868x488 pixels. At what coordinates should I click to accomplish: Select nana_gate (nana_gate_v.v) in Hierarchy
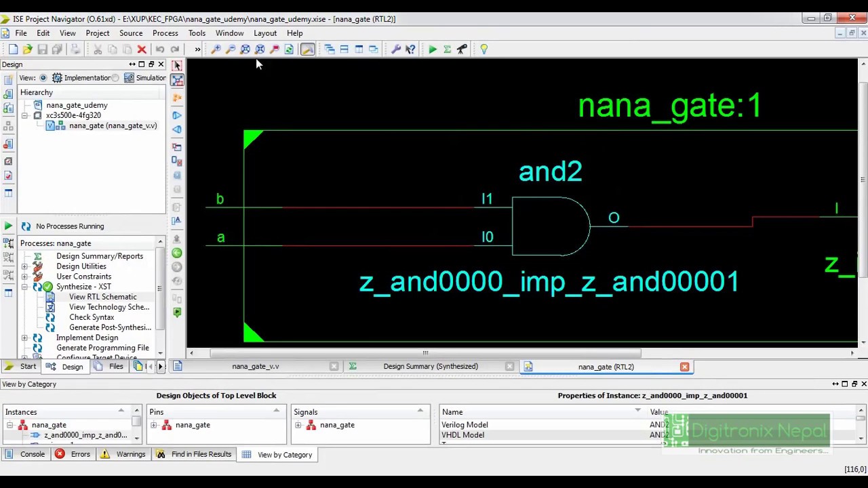[x=113, y=125]
